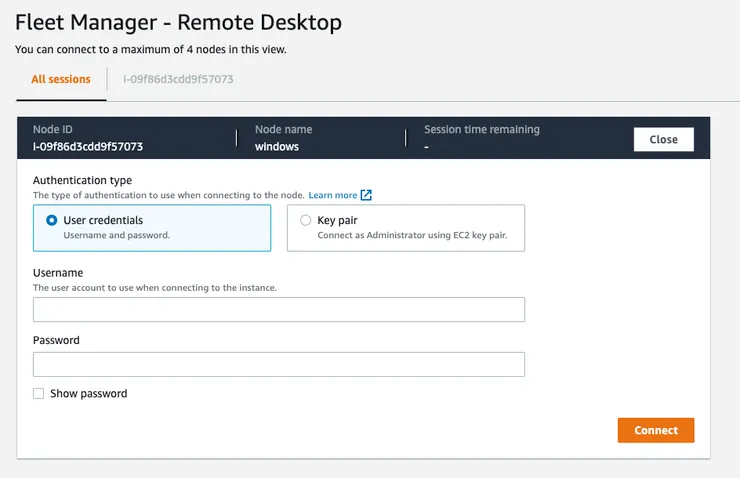Image resolution: width=740 pixels, height=478 pixels.
Task: Click the node name "windows" text
Action: coord(277,146)
